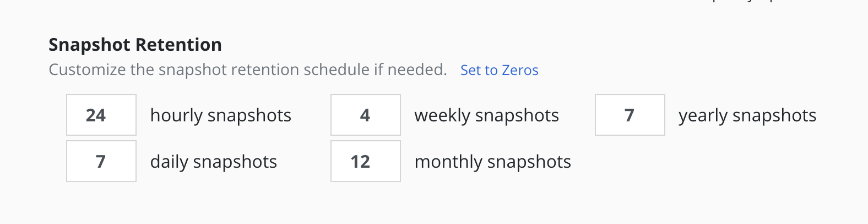Click the hourly snapshots input field
This screenshot has height=224, width=868.
(x=101, y=115)
